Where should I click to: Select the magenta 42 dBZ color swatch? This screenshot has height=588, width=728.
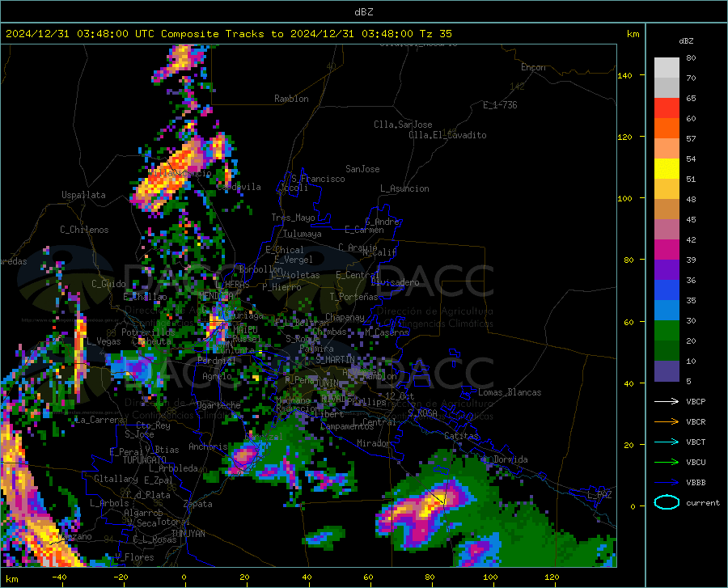pyautogui.click(x=667, y=250)
